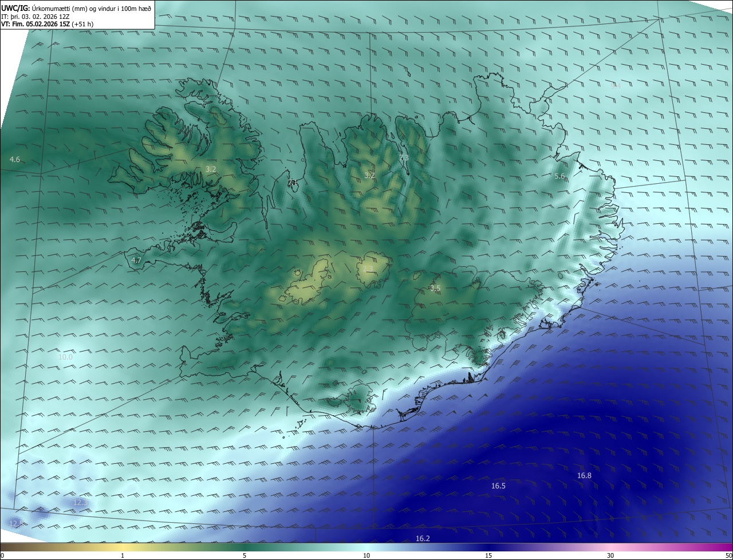Screen dimensions: 733x560
Task: Click the 16.2 value label on the map
Action: click(423, 538)
